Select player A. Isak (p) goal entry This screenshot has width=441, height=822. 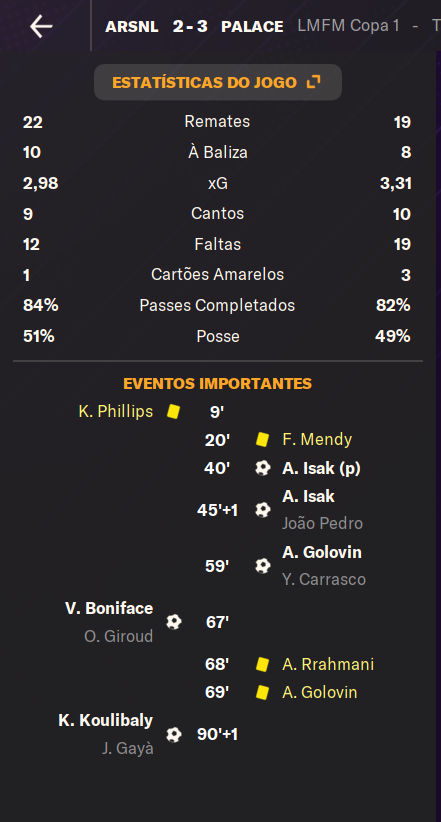click(x=321, y=468)
